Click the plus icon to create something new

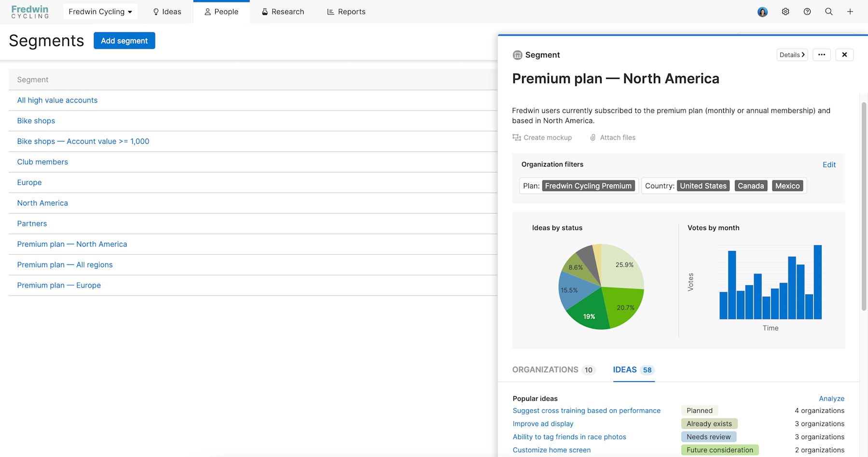point(850,11)
